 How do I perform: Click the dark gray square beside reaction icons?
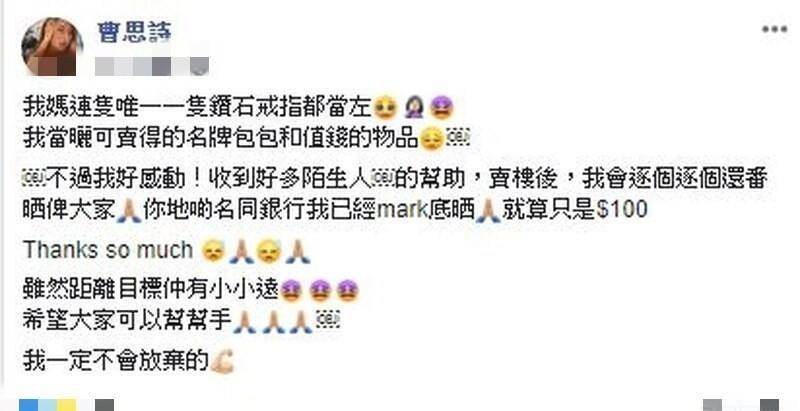pyautogui.click(x=104, y=405)
